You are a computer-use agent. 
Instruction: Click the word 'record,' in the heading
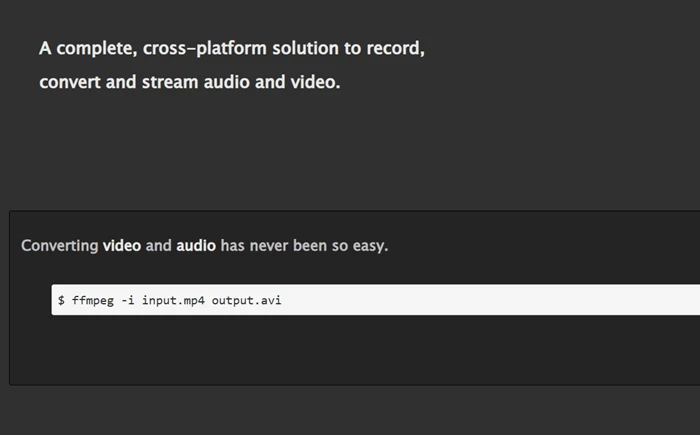tap(395, 48)
